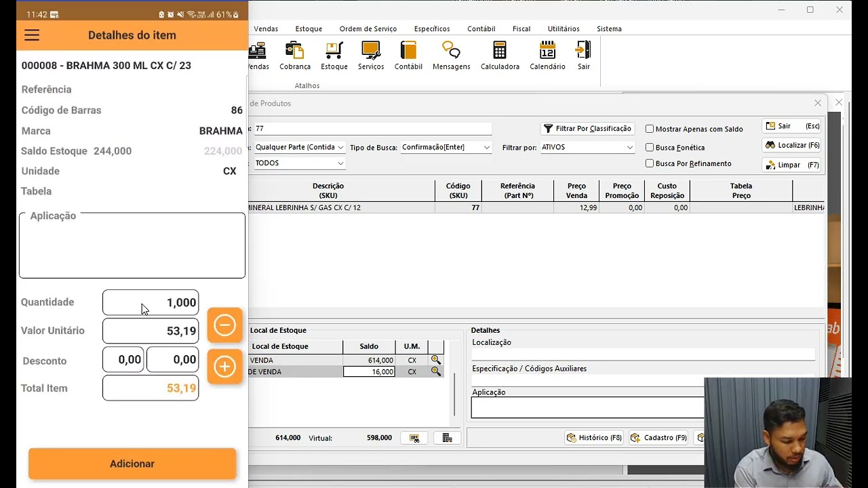Expand the Tipo de Busca dropdown
868x488 pixels.
click(486, 147)
